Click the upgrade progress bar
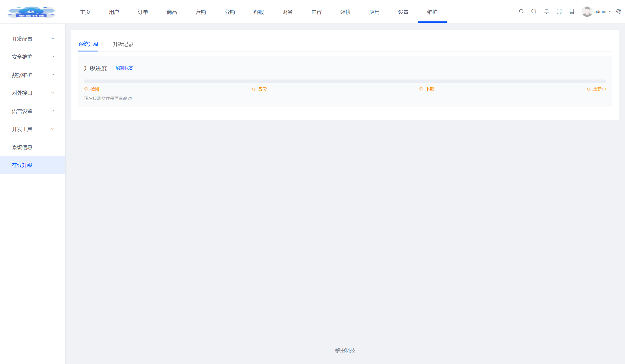The height and width of the screenshot is (364, 625). [x=345, y=81]
